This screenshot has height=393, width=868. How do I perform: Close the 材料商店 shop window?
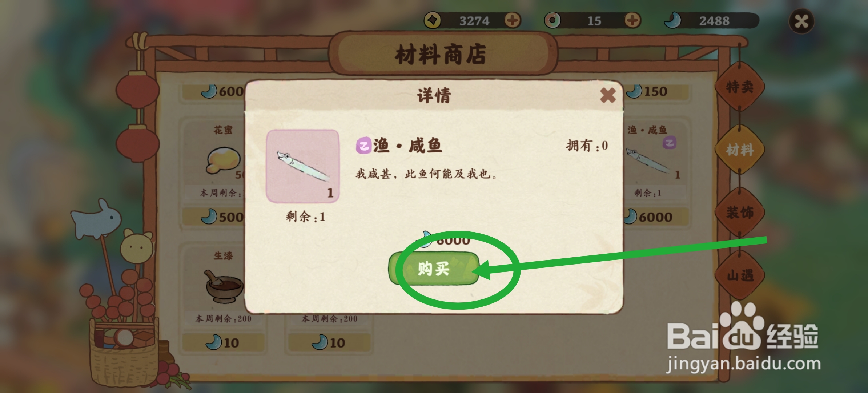coord(801,21)
